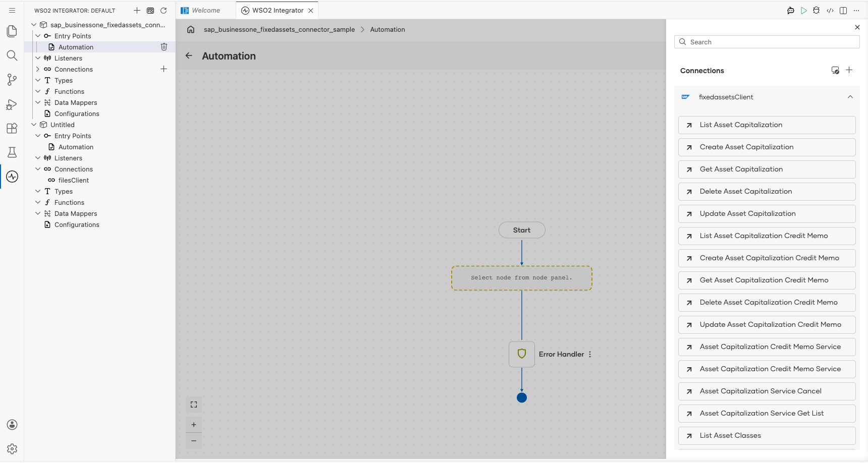Screen dimensions: 868x463
Task: Open the chat icon in the editor toolbar
Action: coord(791,10)
